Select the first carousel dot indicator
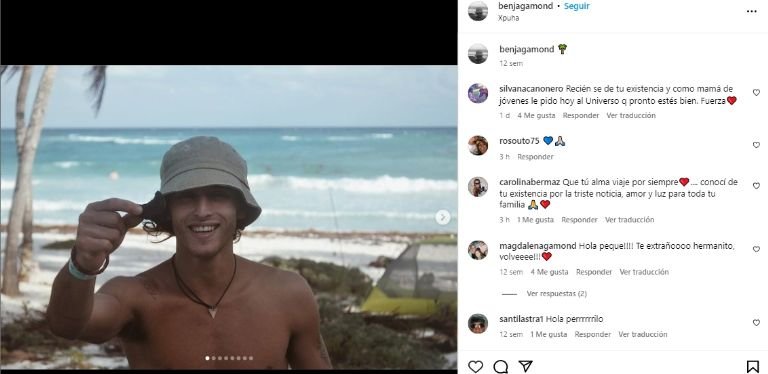 point(207,358)
